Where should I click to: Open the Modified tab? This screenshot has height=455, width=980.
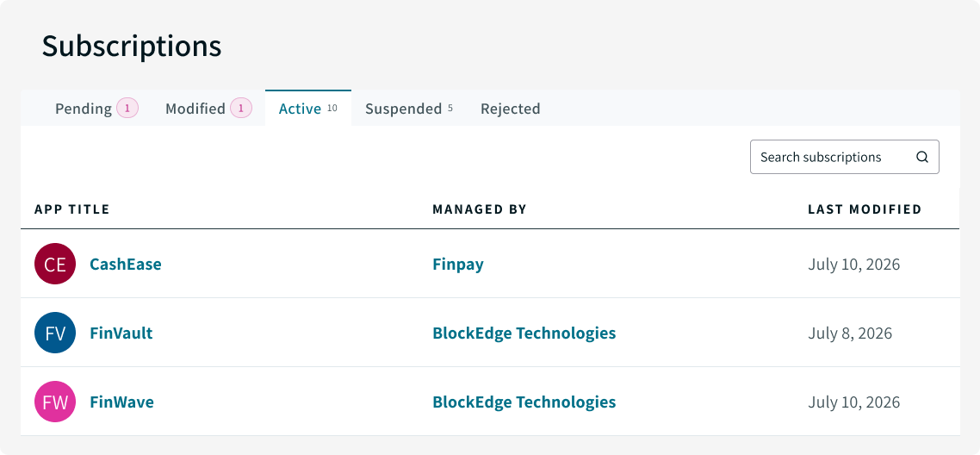(x=208, y=108)
